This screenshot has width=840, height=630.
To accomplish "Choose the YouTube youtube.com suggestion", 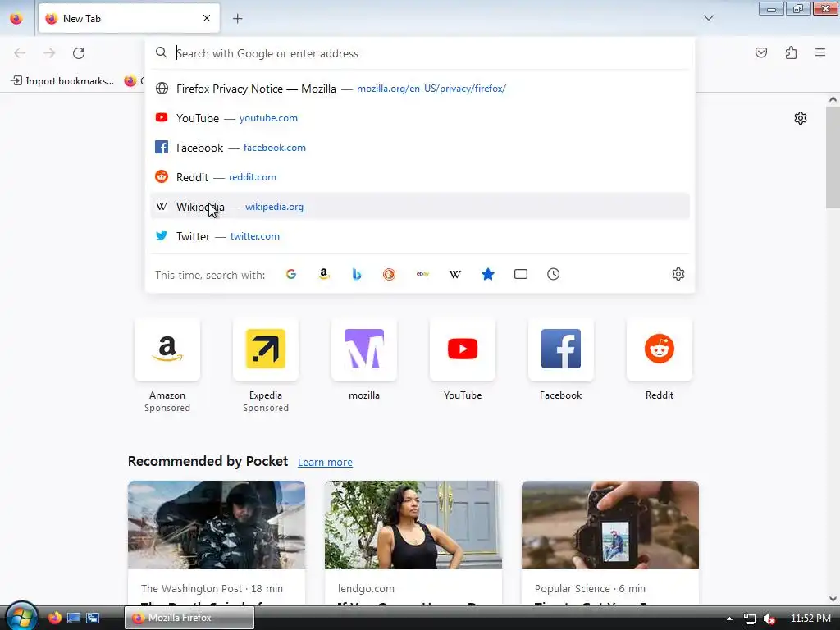I will pyautogui.click(x=420, y=118).
